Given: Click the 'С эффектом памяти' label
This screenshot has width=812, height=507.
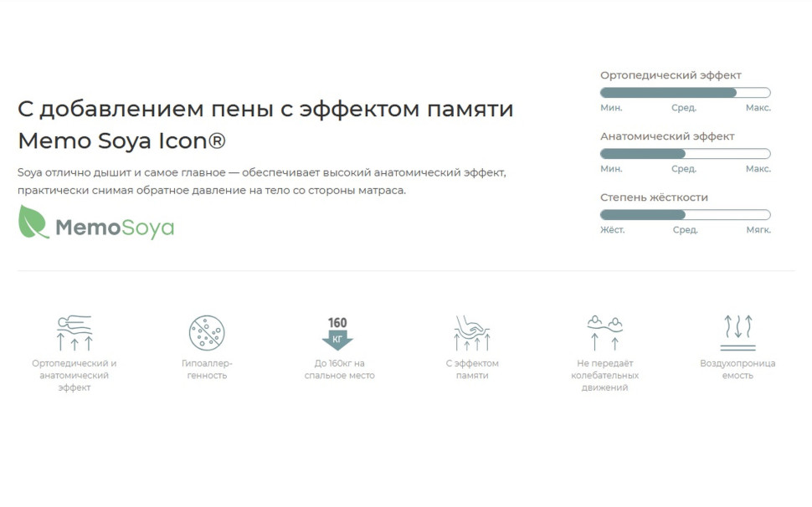Looking at the screenshot, I should point(471,369).
